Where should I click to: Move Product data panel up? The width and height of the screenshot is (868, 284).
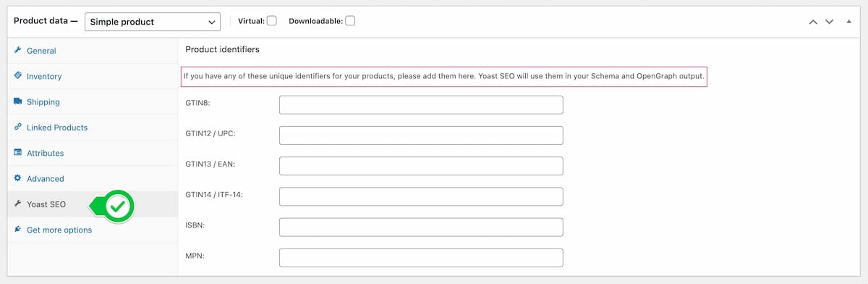[x=813, y=22]
